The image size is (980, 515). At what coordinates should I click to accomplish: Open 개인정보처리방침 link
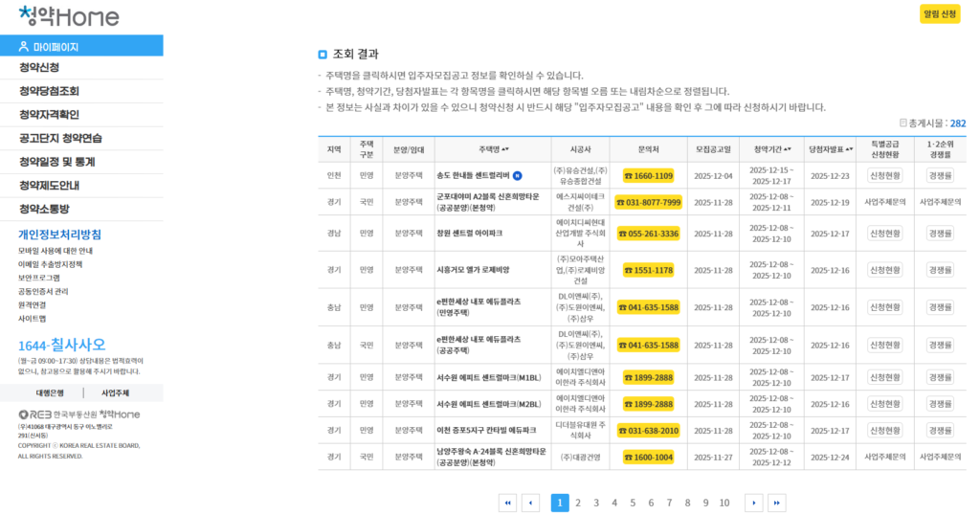(59, 235)
